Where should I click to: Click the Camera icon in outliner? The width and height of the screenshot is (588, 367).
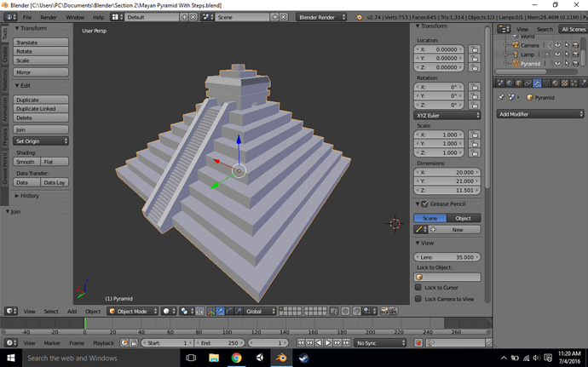coord(514,45)
